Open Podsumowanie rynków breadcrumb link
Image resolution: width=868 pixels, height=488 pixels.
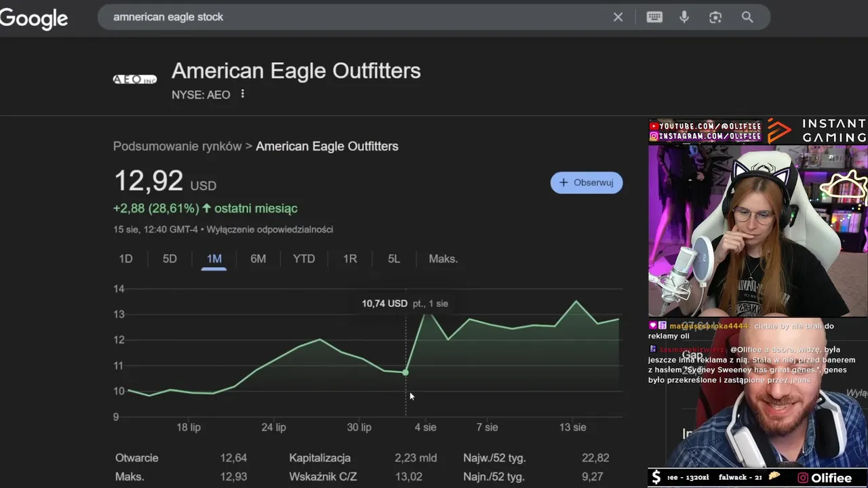tap(178, 146)
